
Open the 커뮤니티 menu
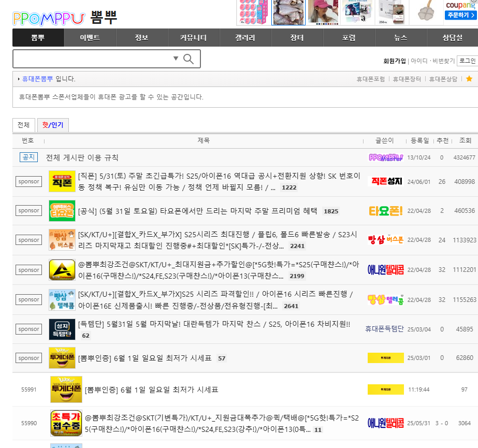click(x=194, y=37)
